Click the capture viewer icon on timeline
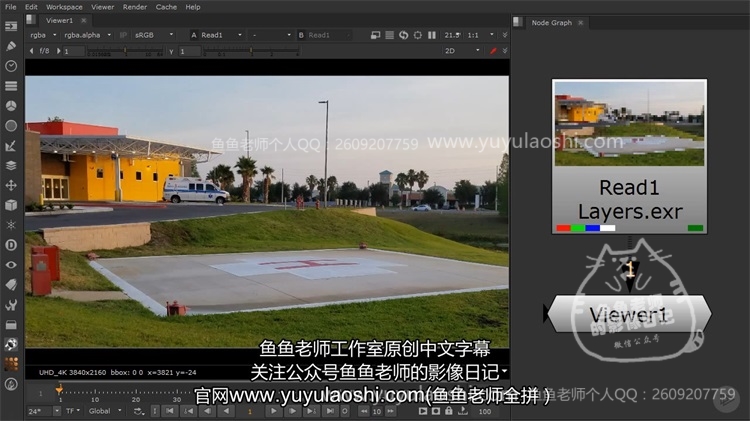This screenshot has height=421, width=750. pos(436,411)
